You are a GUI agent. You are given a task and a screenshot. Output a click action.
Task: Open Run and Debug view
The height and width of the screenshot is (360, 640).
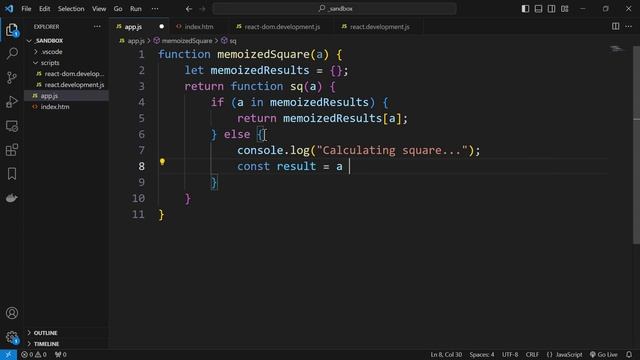pyautogui.click(x=12, y=102)
